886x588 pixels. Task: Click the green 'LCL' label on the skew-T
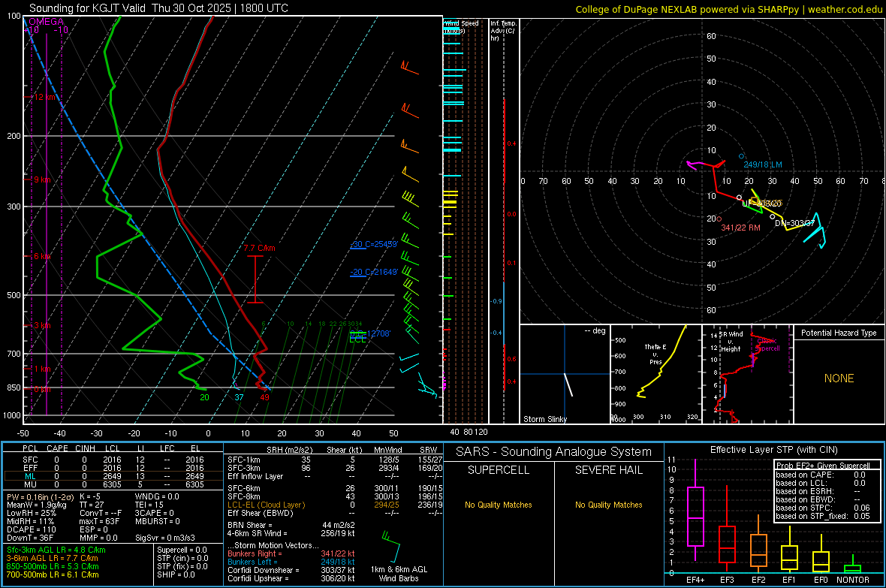tap(357, 339)
